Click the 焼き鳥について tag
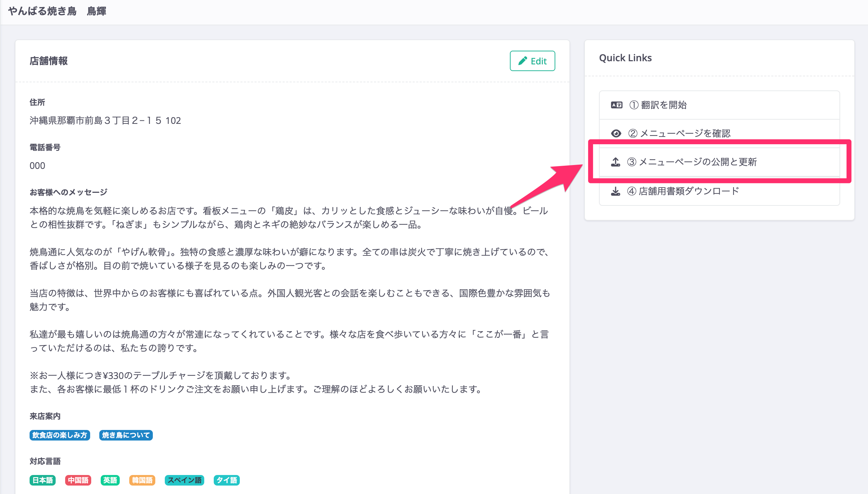Viewport: 868px width, 494px height. pyautogui.click(x=126, y=435)
